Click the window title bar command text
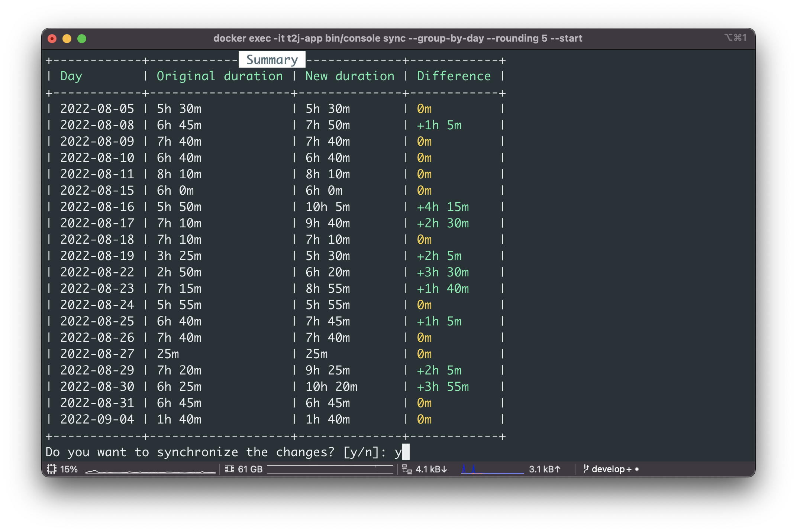 click(x=397, y=38)
